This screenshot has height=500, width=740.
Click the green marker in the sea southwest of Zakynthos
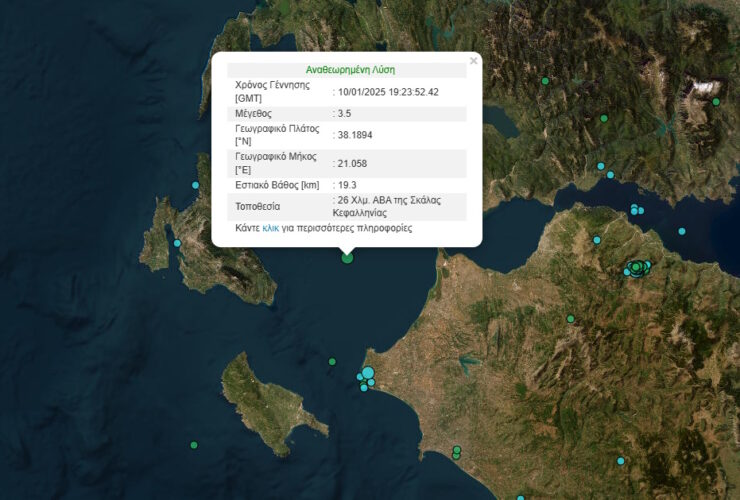point(194,445)
